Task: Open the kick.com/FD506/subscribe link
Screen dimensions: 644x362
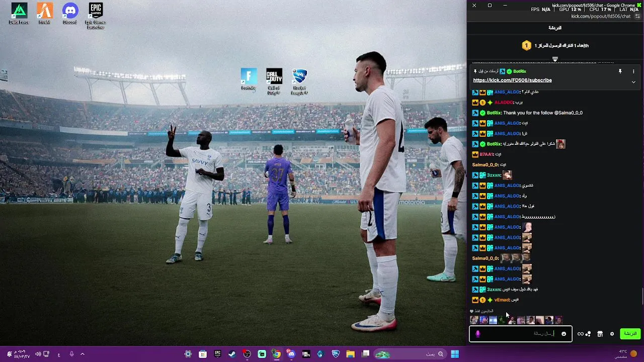Action: (512, 80)
